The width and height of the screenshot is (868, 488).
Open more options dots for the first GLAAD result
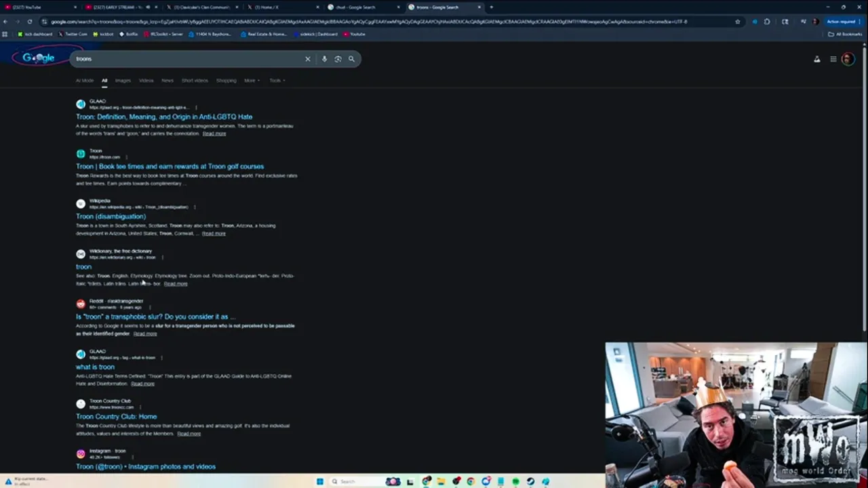(x=196, y=107)
